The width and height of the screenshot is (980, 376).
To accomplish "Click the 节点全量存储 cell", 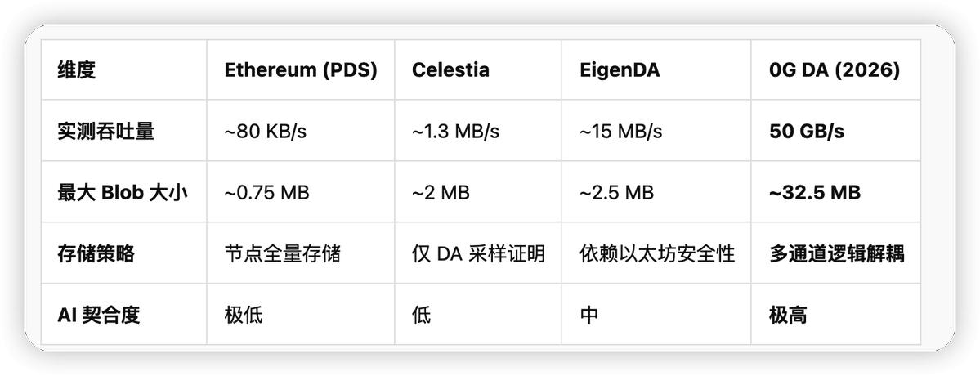I will (x=283, y=254).
